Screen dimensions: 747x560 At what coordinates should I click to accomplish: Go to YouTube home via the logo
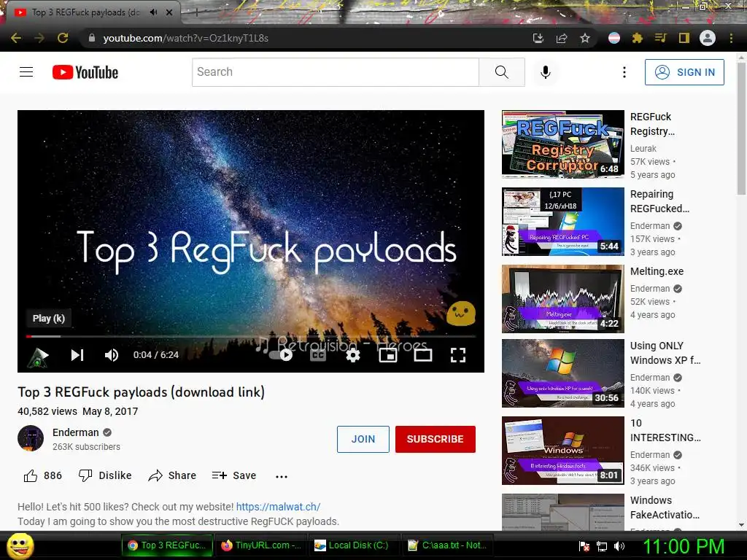[85, 72]
